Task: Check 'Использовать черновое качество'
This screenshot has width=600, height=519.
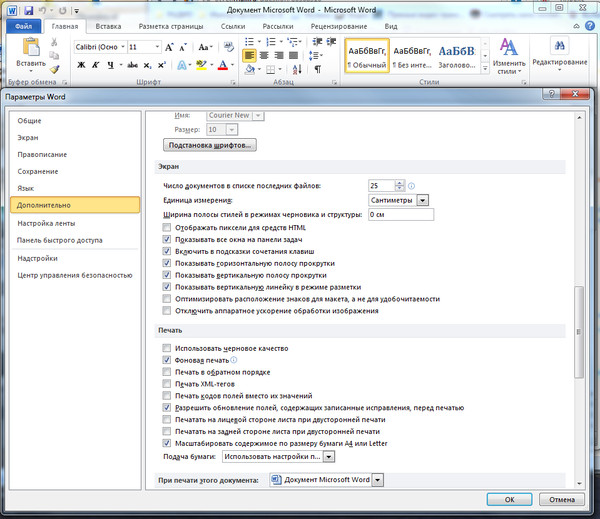Action: point(166,348)
